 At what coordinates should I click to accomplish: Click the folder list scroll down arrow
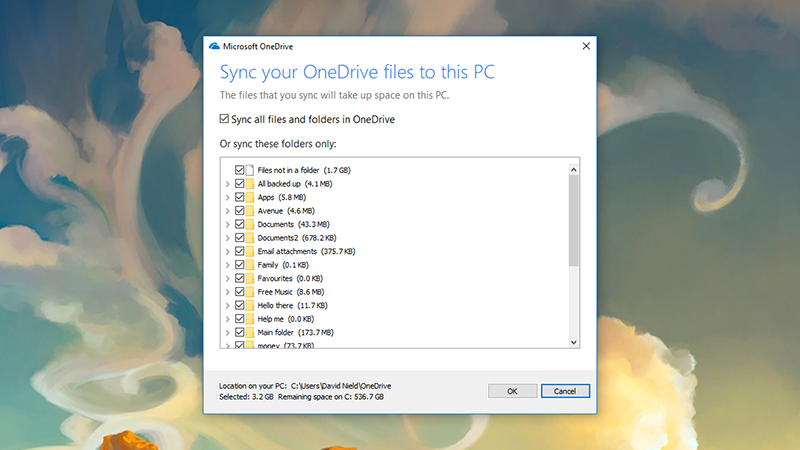pyautogui.click(x=573, y=342)
